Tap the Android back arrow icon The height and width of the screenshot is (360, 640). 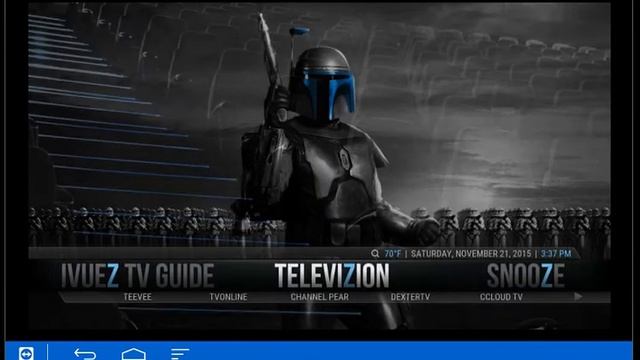(x=85, y=353)
